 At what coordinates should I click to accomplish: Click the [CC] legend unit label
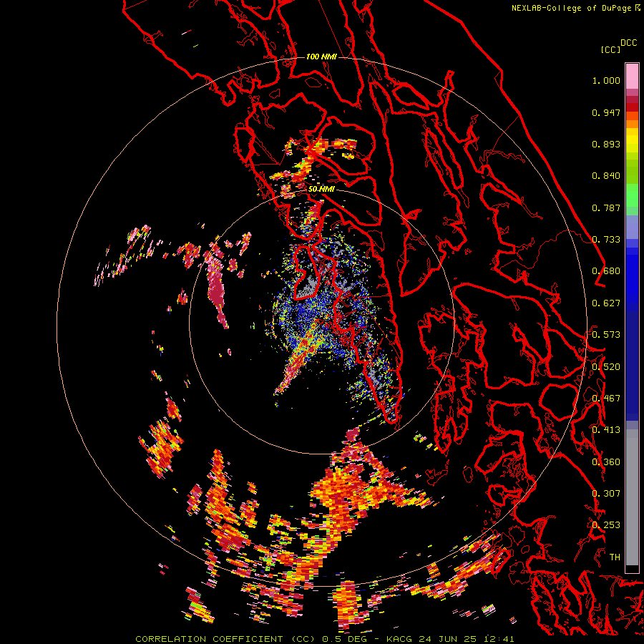click(610, 49)
